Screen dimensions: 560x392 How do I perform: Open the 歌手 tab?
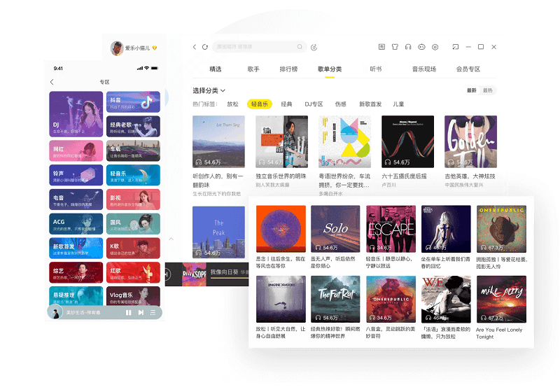click(x=253, y=69)
